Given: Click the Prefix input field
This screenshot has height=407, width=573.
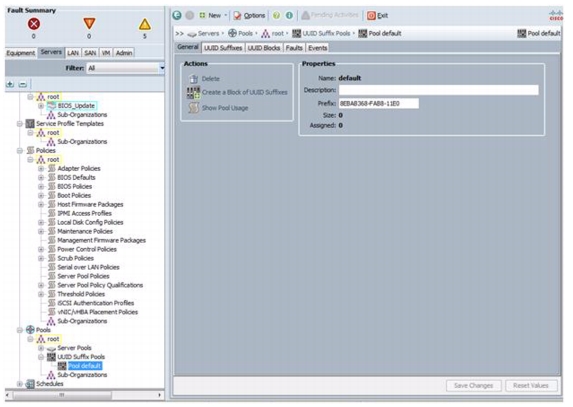Looking at the screenshot, I should point(379,103).
